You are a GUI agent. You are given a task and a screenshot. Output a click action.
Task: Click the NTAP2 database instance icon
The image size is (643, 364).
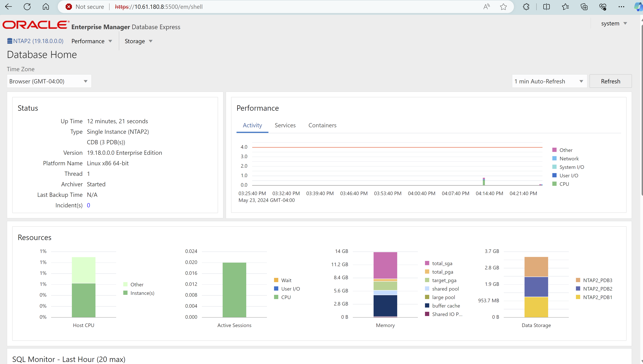click(9, 41)
